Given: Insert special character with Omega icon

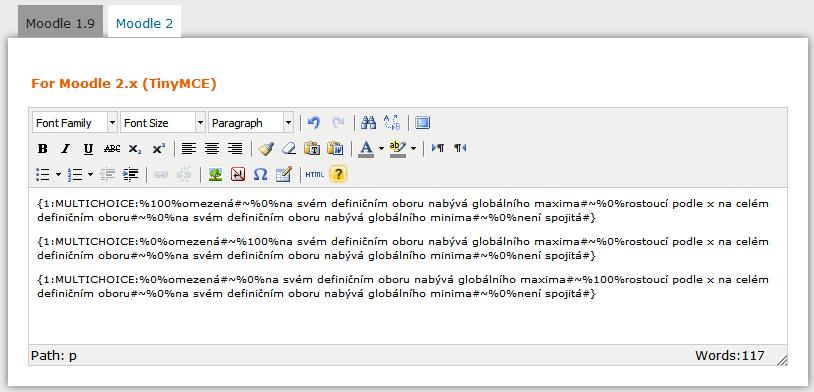Looking at the screenshot, I should click(x=260, y=174).
